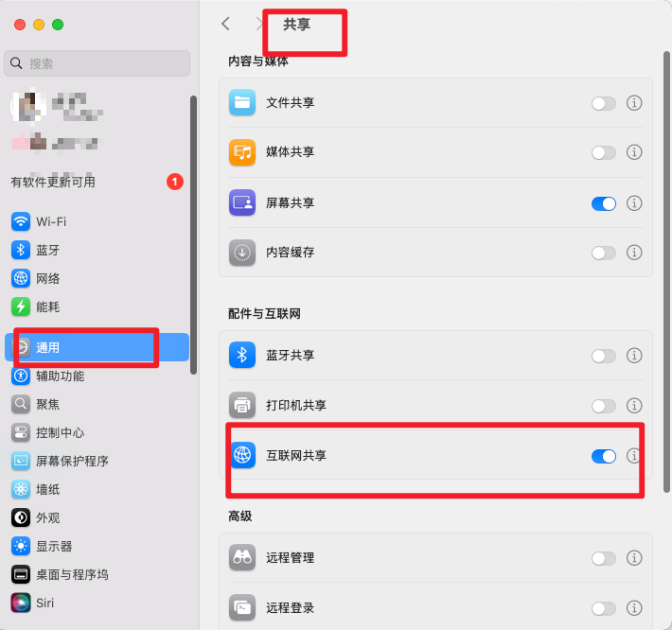Click the 屏幕共享 screen icon

242,202
